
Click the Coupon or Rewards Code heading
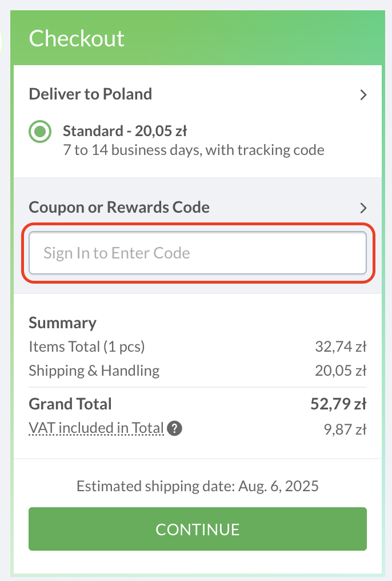point(119,207)
